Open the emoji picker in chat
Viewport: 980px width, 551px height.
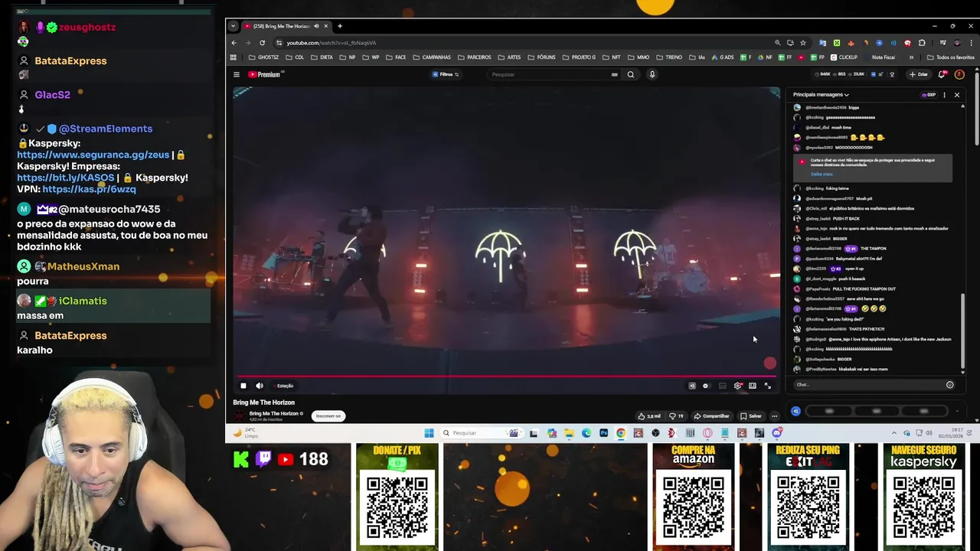tap(950, 385)
